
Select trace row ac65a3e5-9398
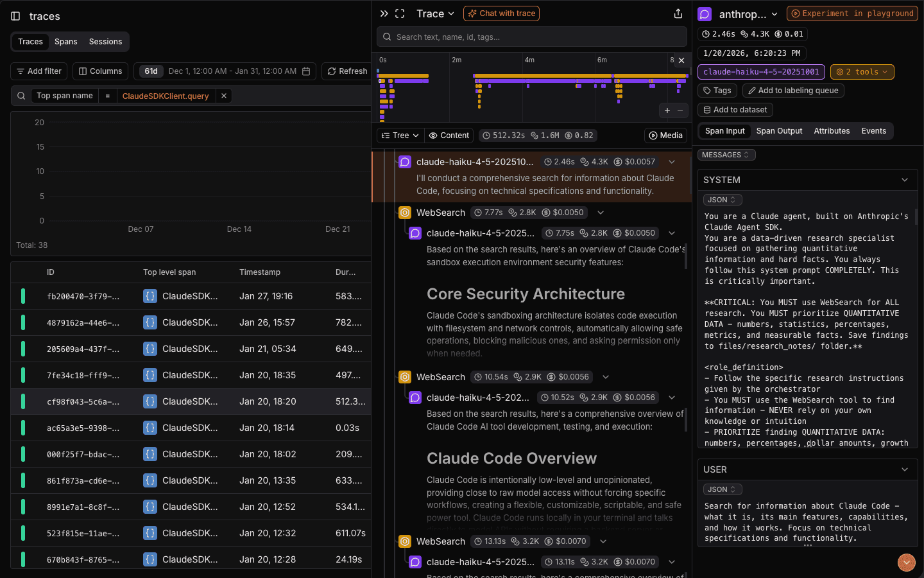click(x=191, y=428)
